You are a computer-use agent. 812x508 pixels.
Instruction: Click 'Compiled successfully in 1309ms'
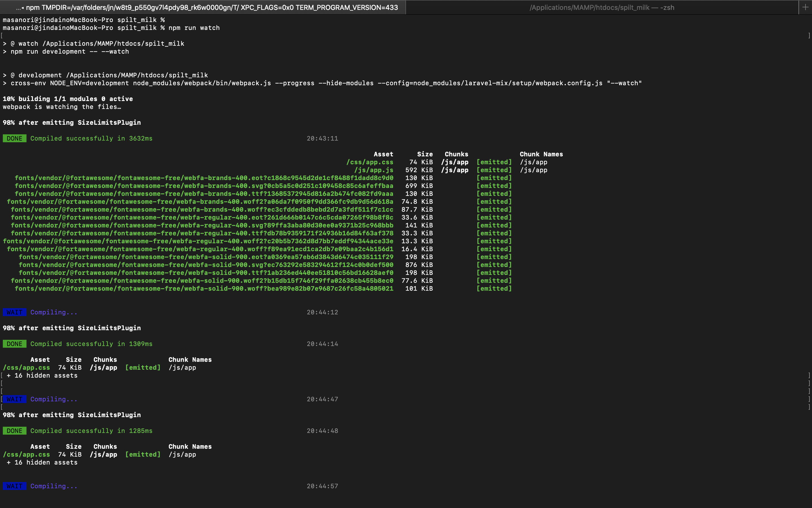pos(91,344)
